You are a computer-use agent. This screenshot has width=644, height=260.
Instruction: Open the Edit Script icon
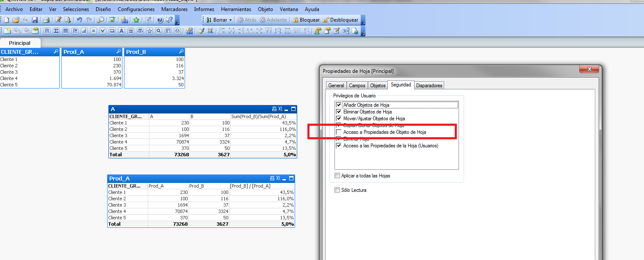(x=58, y=20)
